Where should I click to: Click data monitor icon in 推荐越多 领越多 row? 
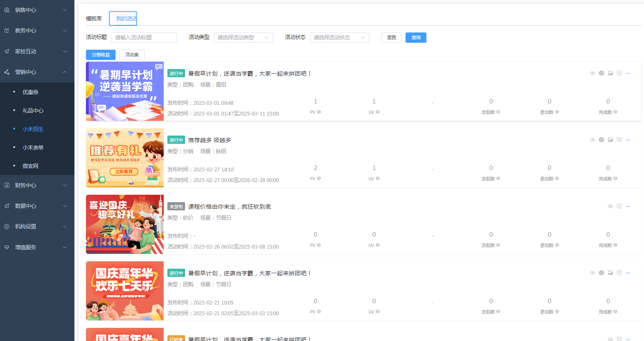(x=619, y=140)
